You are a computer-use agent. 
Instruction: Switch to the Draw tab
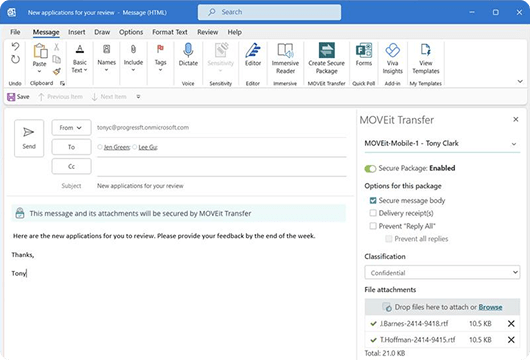(102, 32)
